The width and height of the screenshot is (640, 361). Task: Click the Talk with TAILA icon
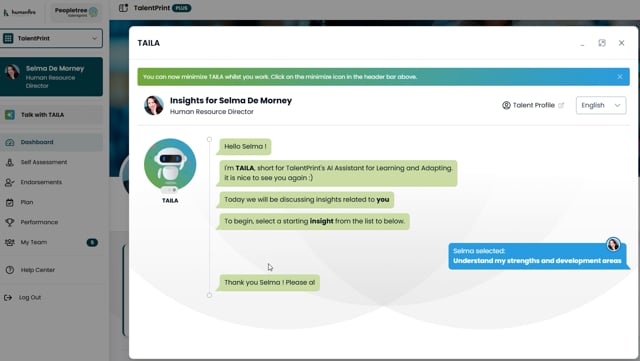click(x=10, y=115)
